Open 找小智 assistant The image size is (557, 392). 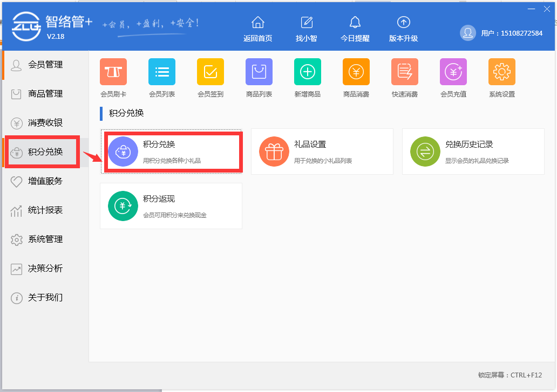click(x=306, y=27)
